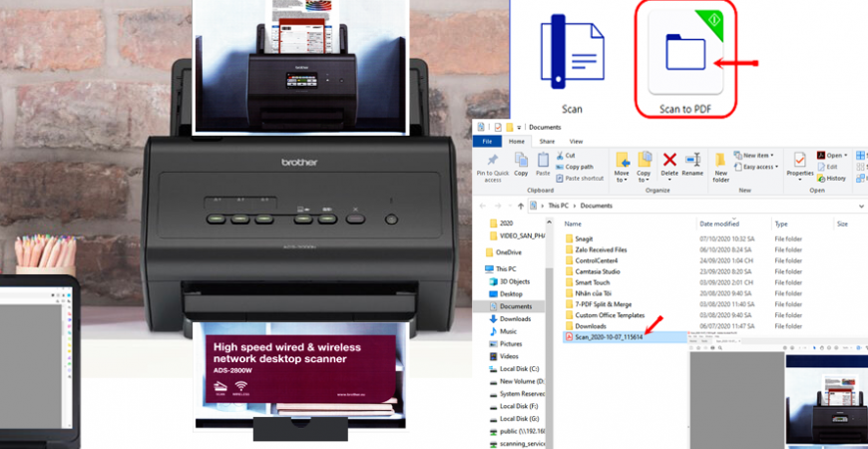Open address bar history dropdown chevron

click(861, 206)
